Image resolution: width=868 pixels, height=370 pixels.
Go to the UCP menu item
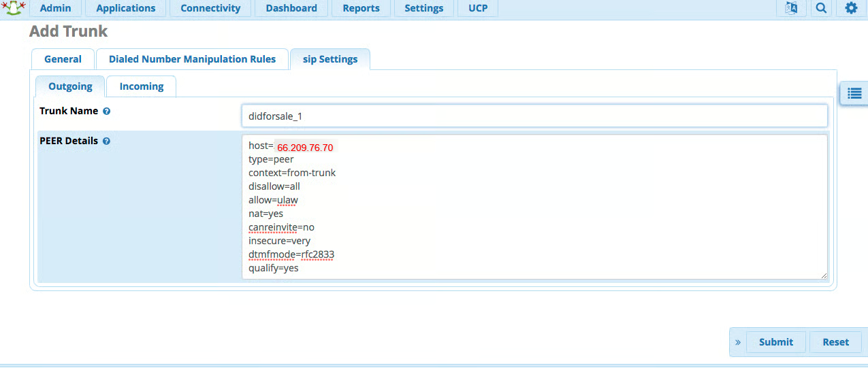(478, 8)
